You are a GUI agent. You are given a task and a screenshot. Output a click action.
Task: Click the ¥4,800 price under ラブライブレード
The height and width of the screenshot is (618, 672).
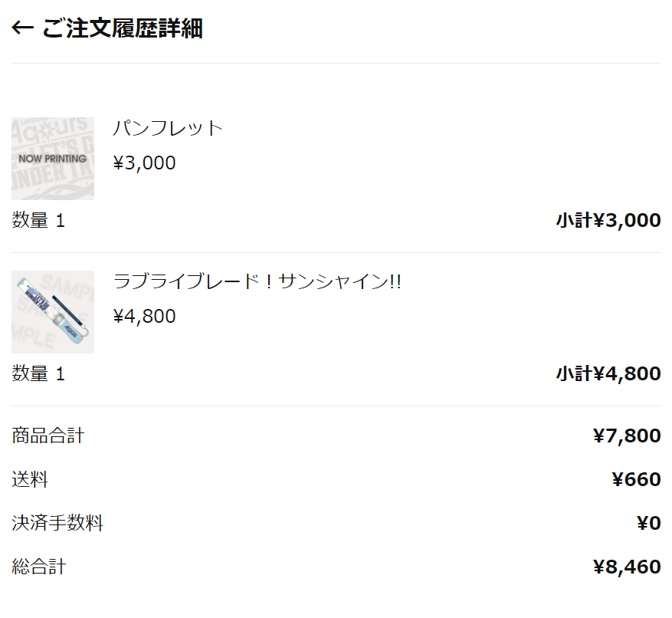tap(144, 317)
